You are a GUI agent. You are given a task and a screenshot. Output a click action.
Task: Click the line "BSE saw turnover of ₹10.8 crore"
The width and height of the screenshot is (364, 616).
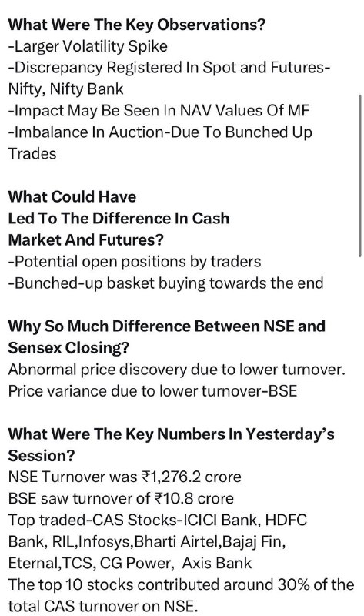click(x=121, y=498)
